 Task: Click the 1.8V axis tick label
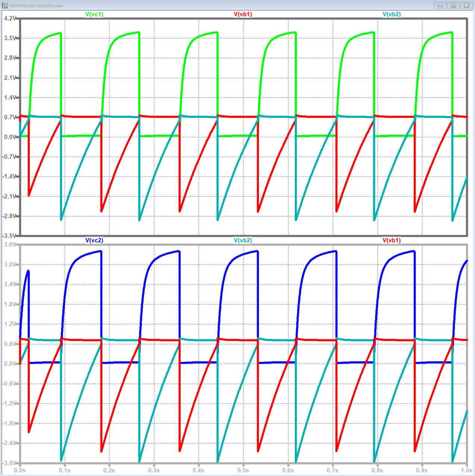point(10,304)
